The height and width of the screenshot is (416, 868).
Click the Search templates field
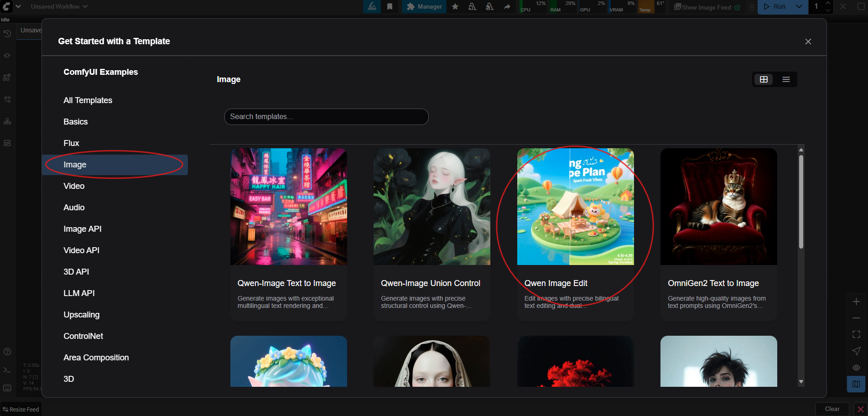pos(327,117)
